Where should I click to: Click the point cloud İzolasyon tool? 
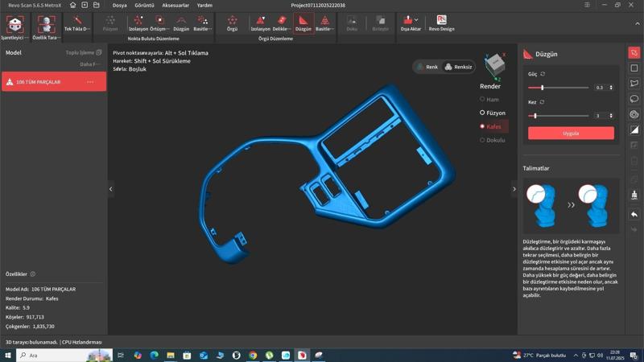click(x=138, y=23)
